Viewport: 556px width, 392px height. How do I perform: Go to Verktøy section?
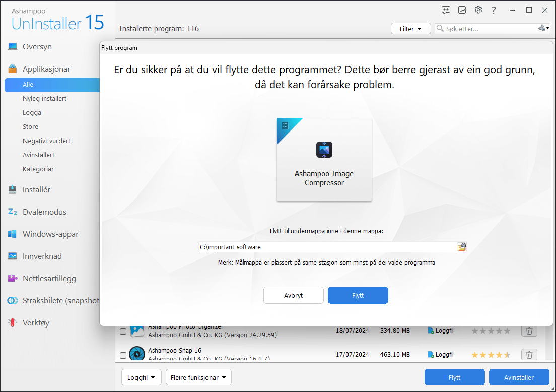point(36,323)
